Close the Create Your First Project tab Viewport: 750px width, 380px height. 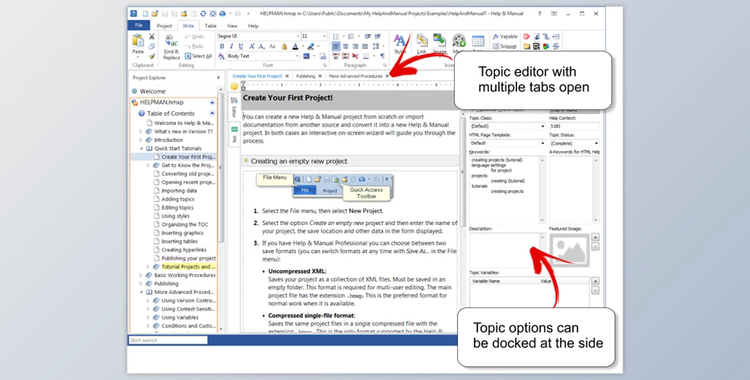pyautogui.click(x=287, y=76)
